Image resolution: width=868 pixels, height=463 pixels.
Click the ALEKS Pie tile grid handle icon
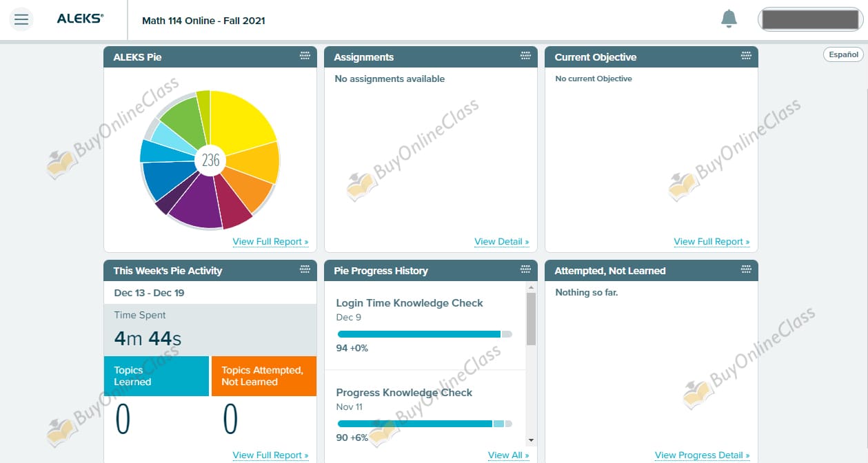coord(305,56)
